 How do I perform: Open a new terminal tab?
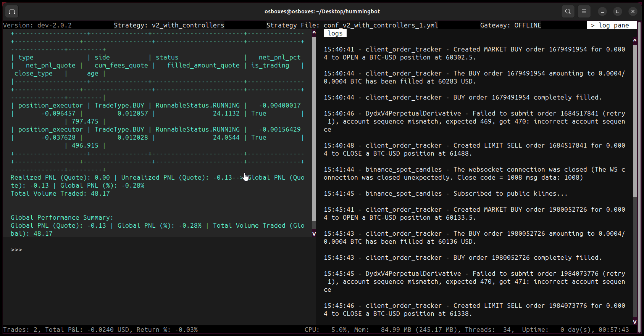(x=12, y=11)
